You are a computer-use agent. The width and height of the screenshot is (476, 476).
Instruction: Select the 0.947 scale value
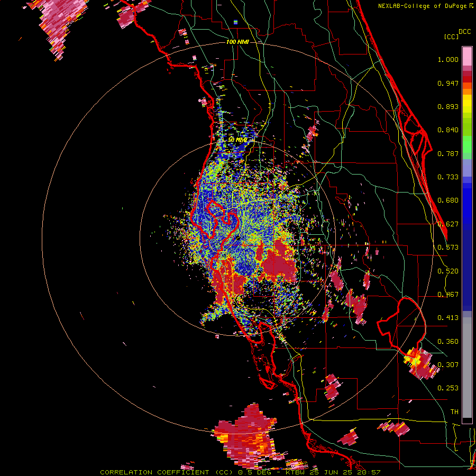click(x=448, y=83)
